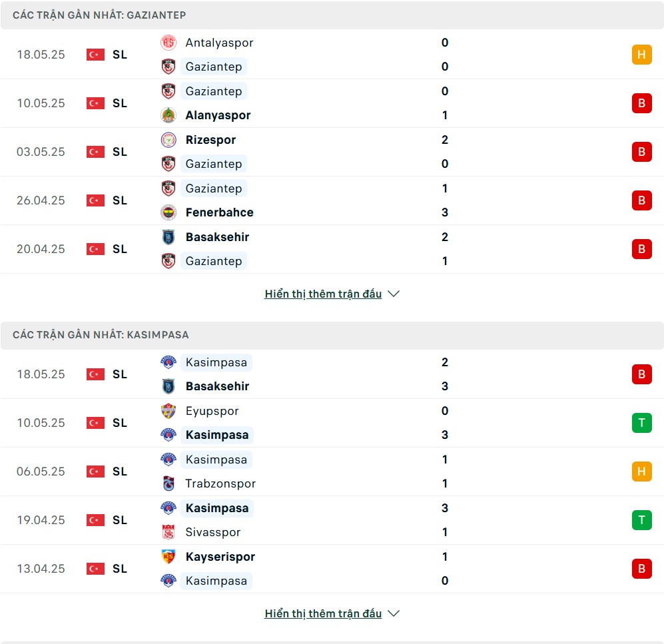Open the Gaziantep 'Hiển thị thêm trận đấu' link

pos(323,294)
